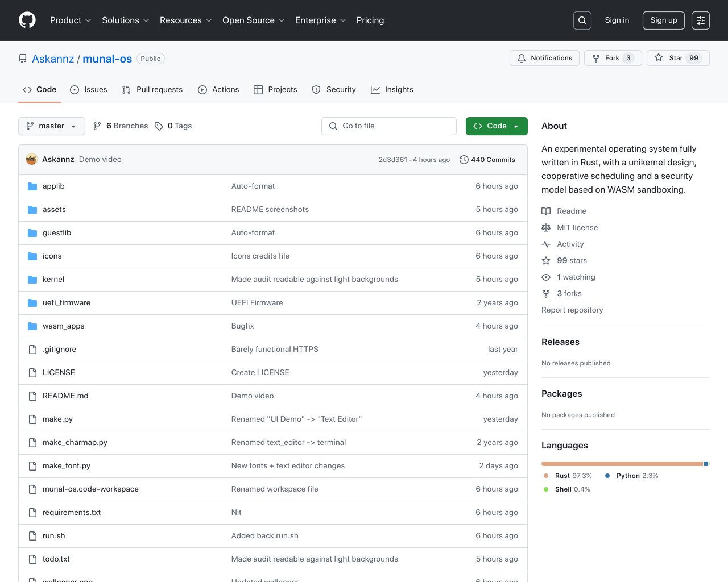
Task: Click the Rust segment of languages bar
Action: point(622,464)
